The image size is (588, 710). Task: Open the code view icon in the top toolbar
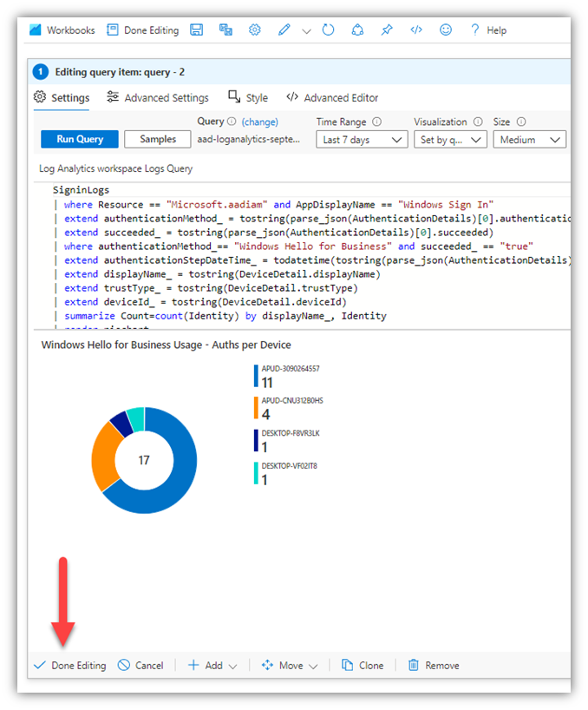pyautogui.click(x=416, y=30)
